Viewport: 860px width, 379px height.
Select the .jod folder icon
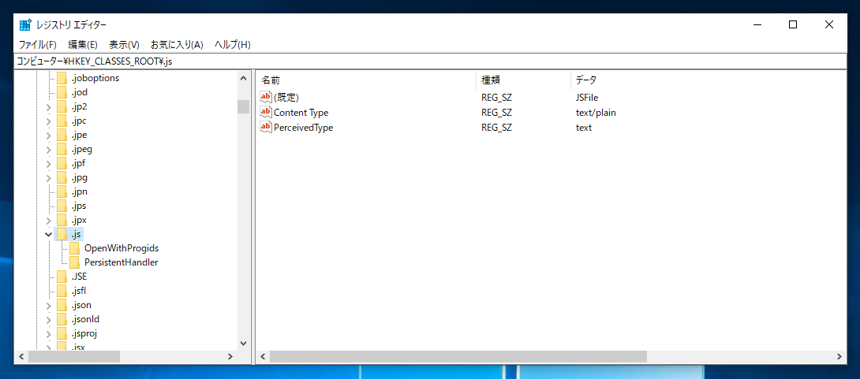[x=61, y=92]
